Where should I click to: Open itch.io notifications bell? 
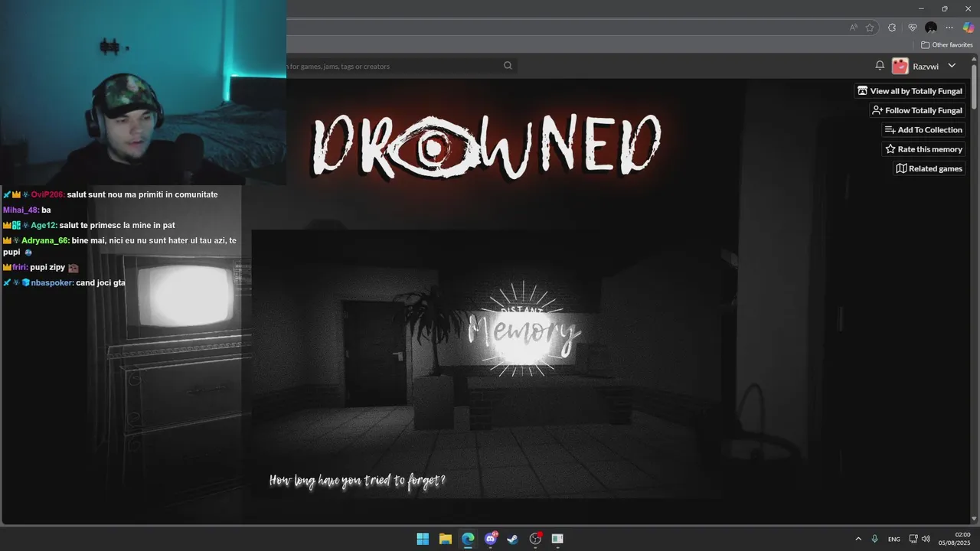[880, 66]
